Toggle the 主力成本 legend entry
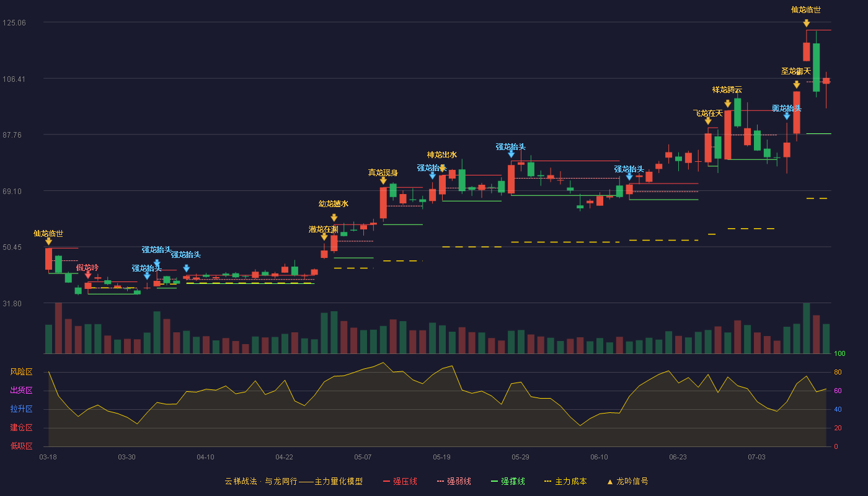The height and width of the screenshot is (496, 868). tap(565, 481)
